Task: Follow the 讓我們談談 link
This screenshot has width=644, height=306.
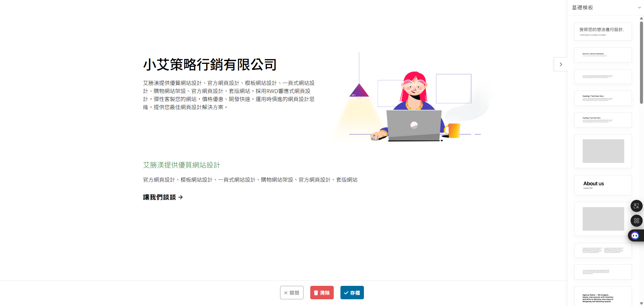Action: pyautogui.click(x=163, y=197)
